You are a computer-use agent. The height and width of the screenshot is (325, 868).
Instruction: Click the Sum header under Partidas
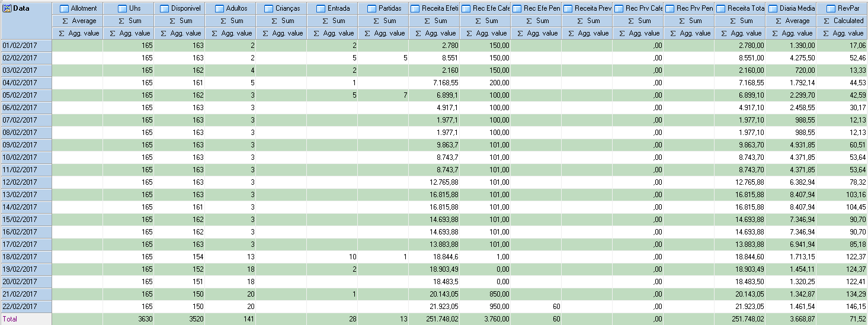pos(383,21)
